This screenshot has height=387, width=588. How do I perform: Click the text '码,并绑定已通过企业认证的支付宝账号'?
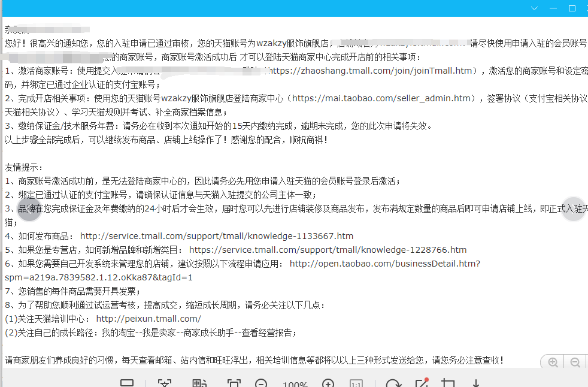[x=83, y=85]
